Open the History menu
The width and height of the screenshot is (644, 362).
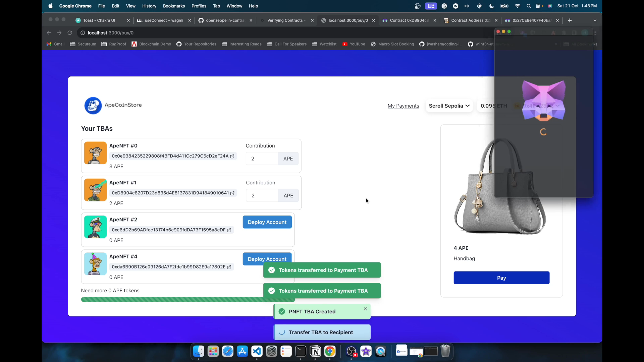[149, 6]
